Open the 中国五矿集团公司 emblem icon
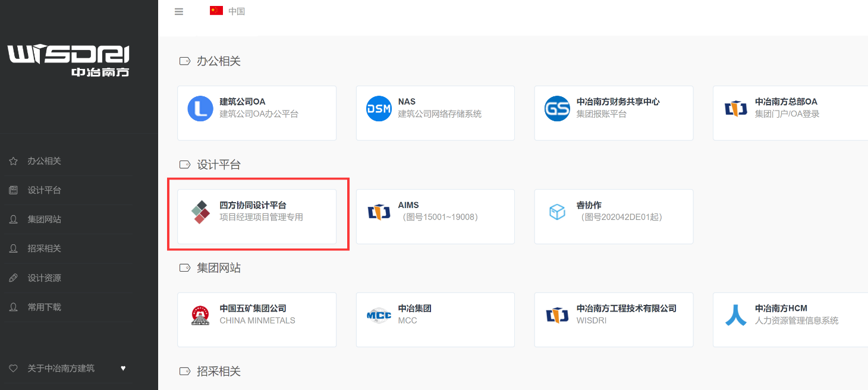 click(200, 315)
